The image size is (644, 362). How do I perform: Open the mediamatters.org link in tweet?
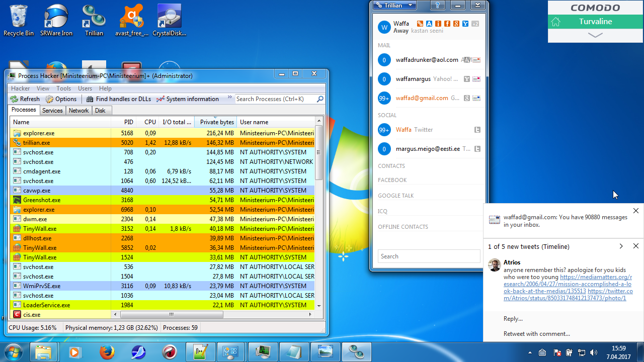coord(596,277)
